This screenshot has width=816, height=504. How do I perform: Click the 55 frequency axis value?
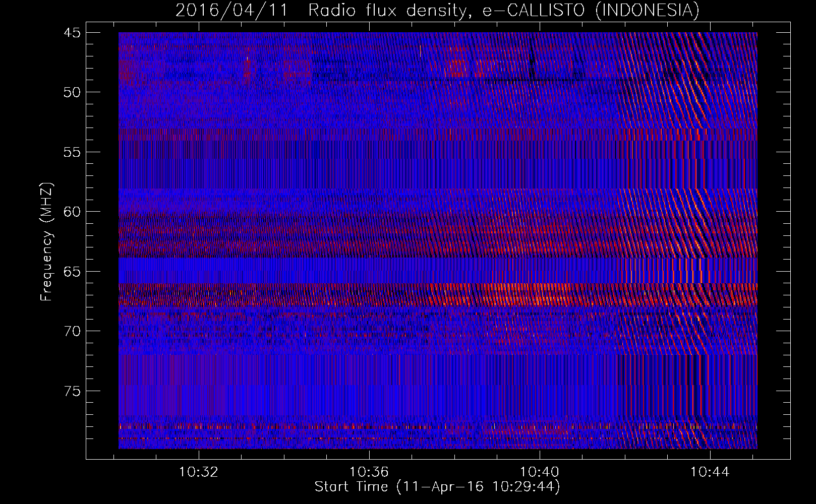tap(72, 152)
